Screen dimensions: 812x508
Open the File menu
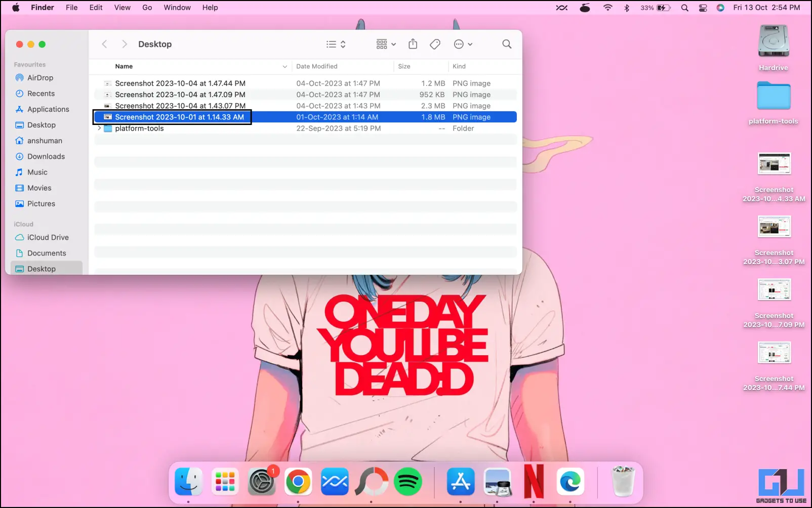[x=72, y=8]
